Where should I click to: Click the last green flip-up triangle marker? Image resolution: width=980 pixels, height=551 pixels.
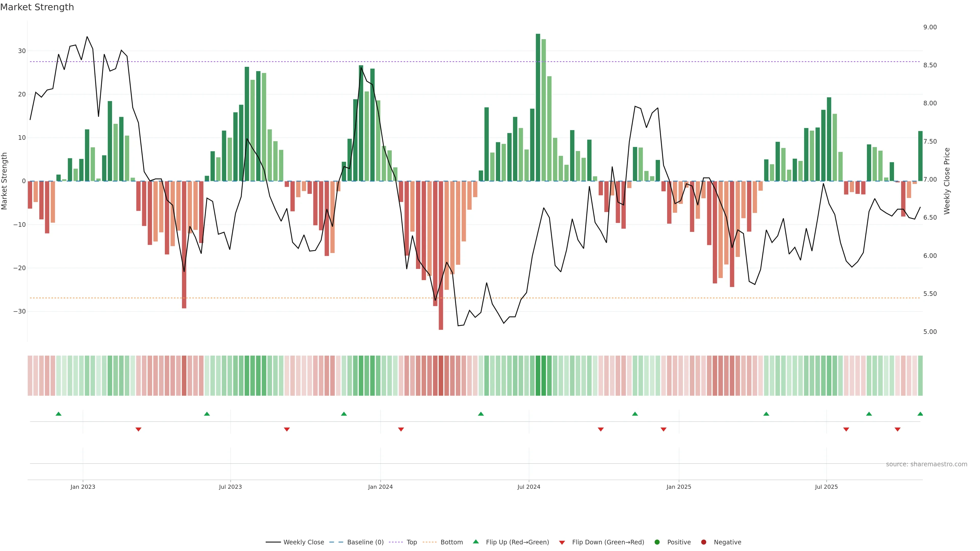point(920,414)
